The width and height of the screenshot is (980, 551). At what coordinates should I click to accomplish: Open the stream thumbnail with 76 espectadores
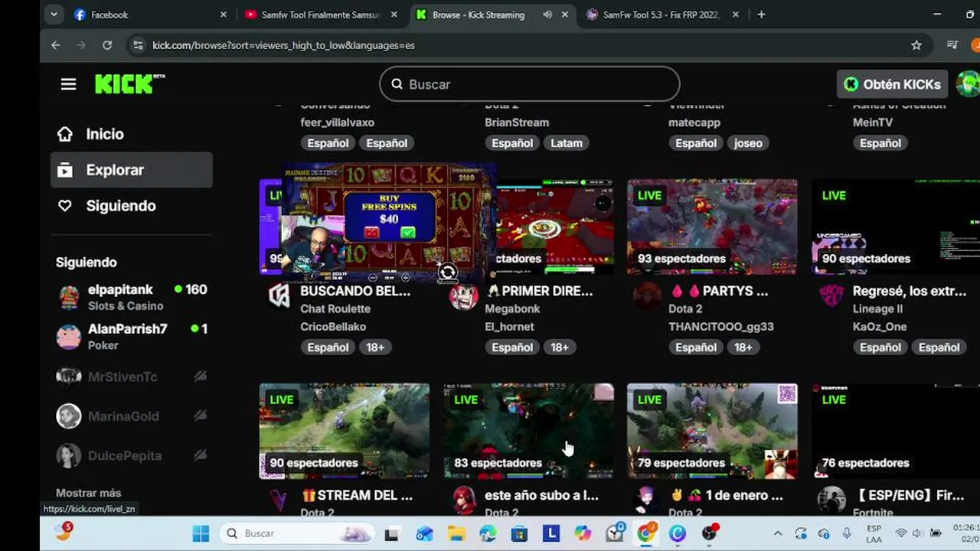pos(896,431)
